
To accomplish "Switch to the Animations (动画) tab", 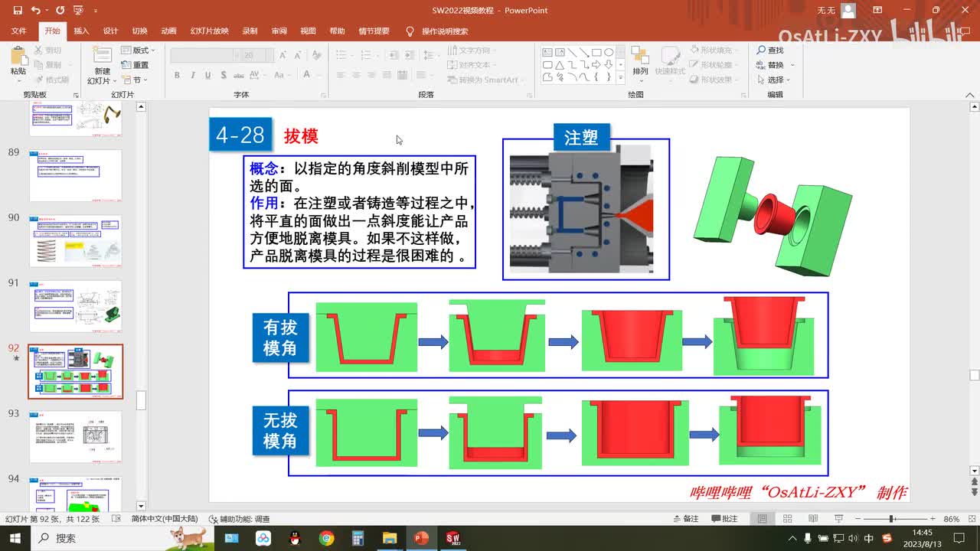I will 168,31.
